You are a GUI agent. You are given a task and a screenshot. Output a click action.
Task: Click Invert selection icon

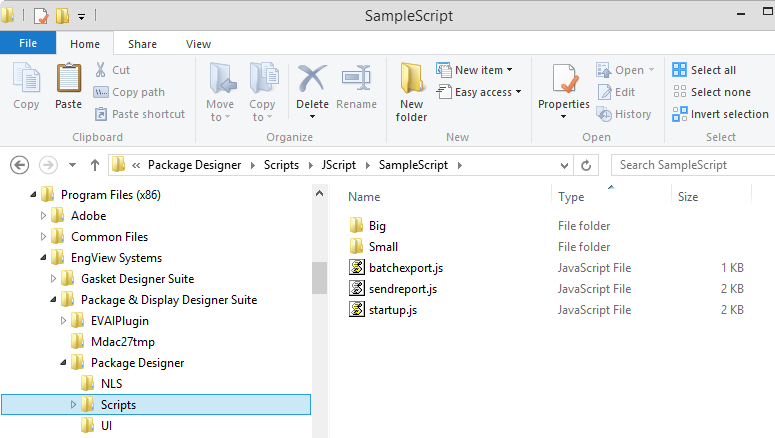[x=680, y=114]
